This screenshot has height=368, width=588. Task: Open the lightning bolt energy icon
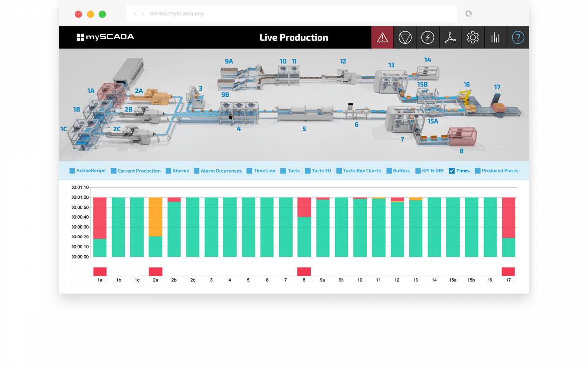point(427,38)
